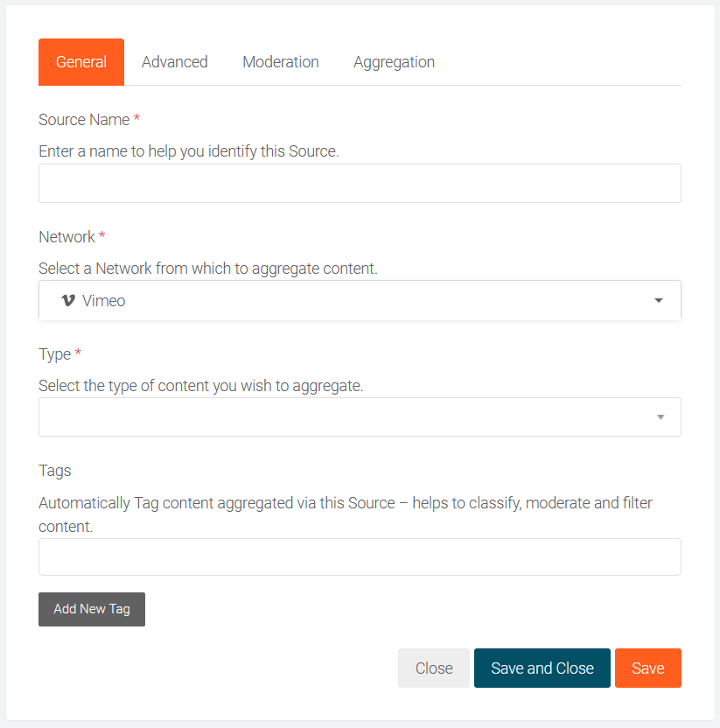Click the Network dropdown caret arrow

pos(659,300)
